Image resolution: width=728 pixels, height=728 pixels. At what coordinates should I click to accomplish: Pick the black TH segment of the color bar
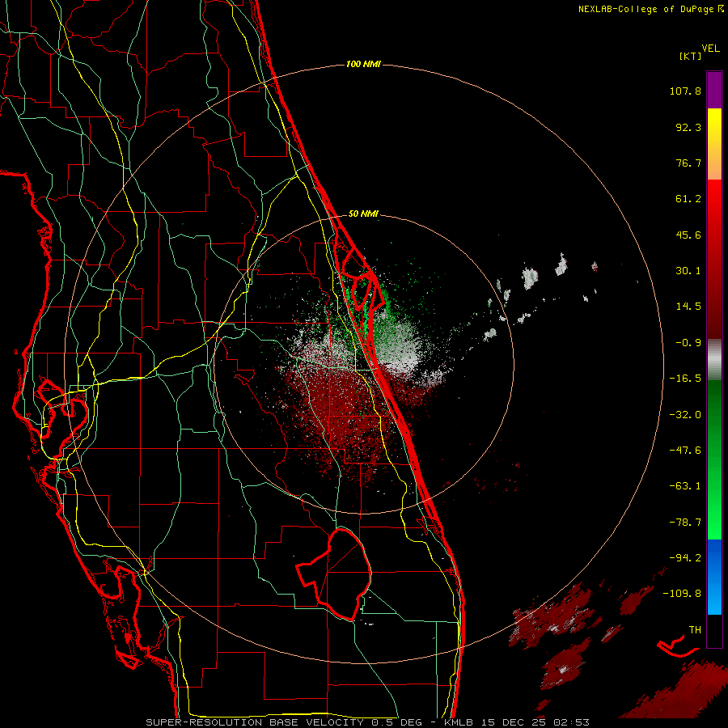714,631
